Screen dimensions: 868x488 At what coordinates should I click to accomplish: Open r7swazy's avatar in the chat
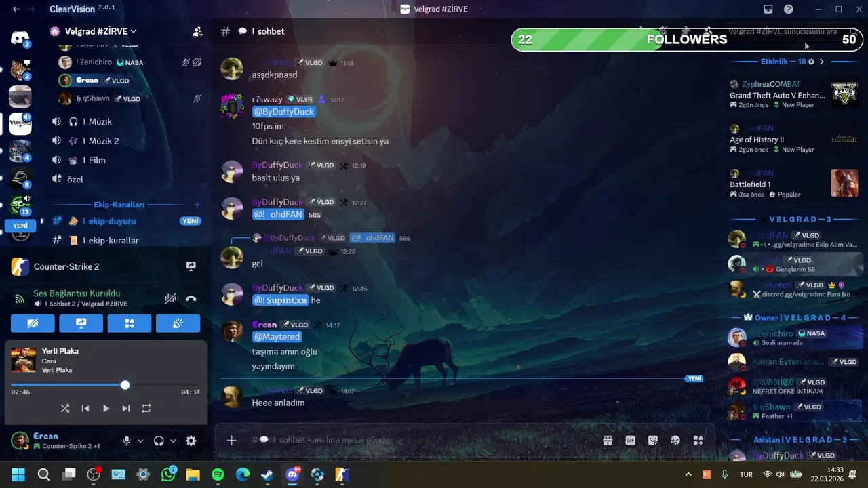[x=233, y=105]
